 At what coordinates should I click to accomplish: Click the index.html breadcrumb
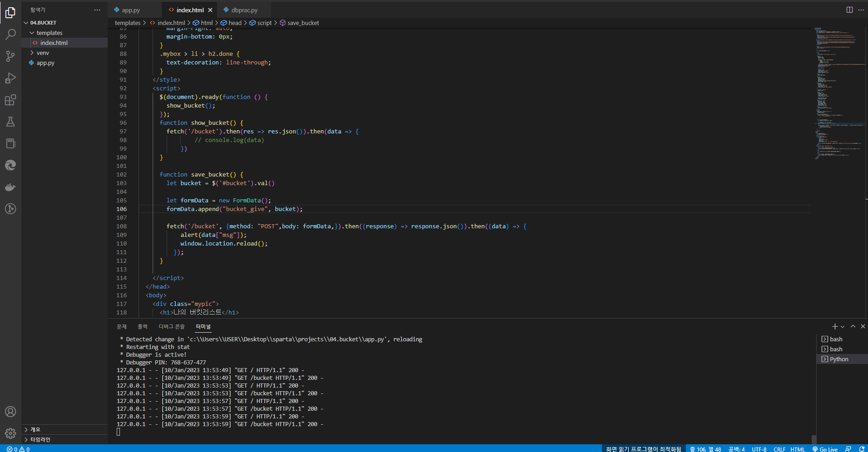click(x=168, y=23)
